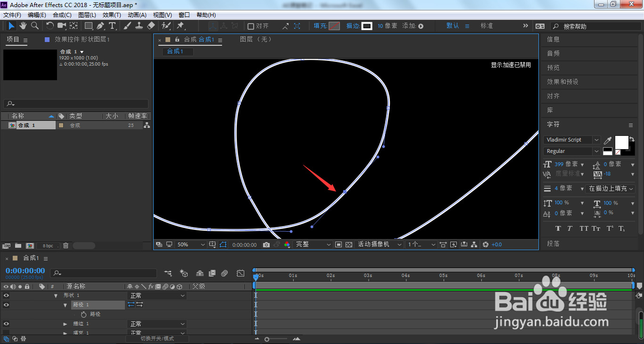
Task: Open channel and color management settings
Action: click(287, 244)
